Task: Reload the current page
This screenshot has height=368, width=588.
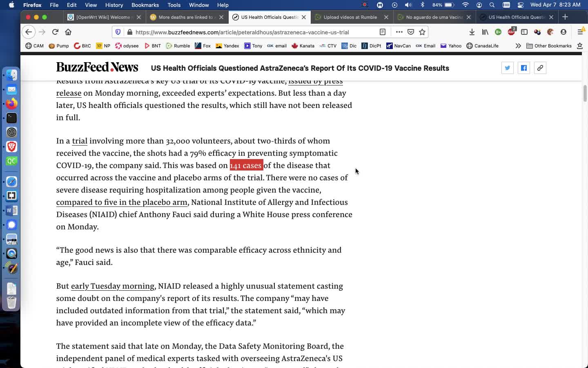Action: (55, 32)
